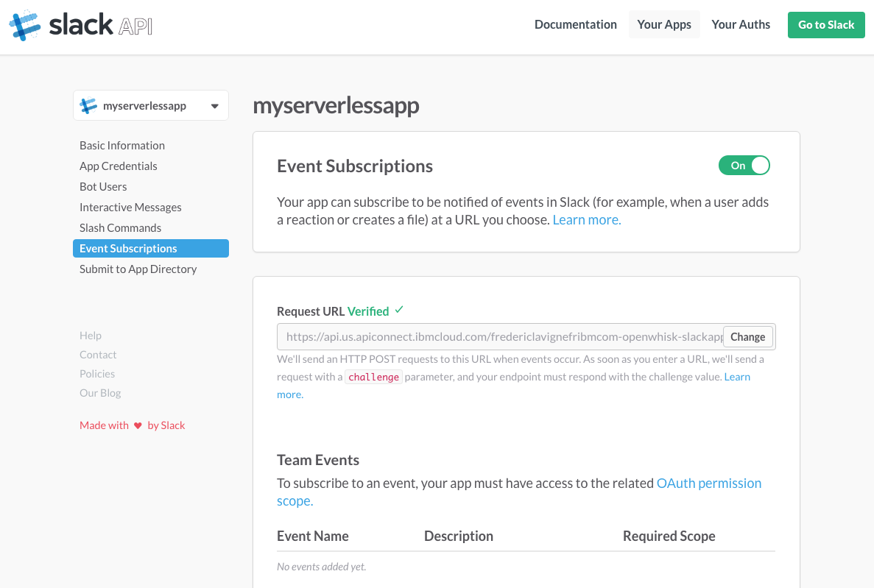The height and width of the screenshot is (588, 874).
Task: Click the myserverlessapp icon in app selector
Action: (88, 105)
